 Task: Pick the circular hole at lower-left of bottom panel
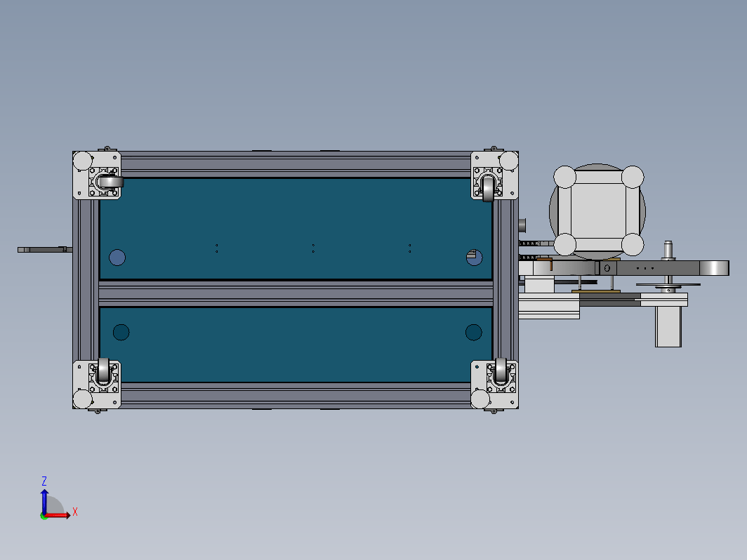tap(121, 333)
